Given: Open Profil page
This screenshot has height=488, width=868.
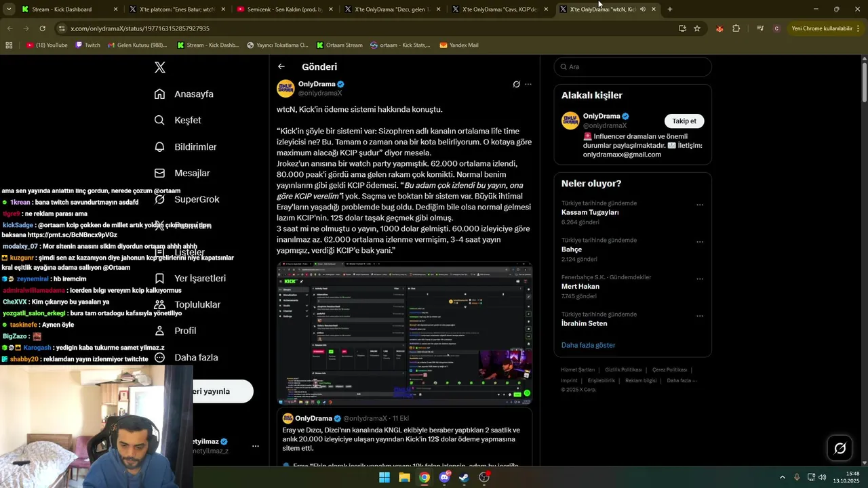Looking at the screenshot, I should (x=175, y=331).
